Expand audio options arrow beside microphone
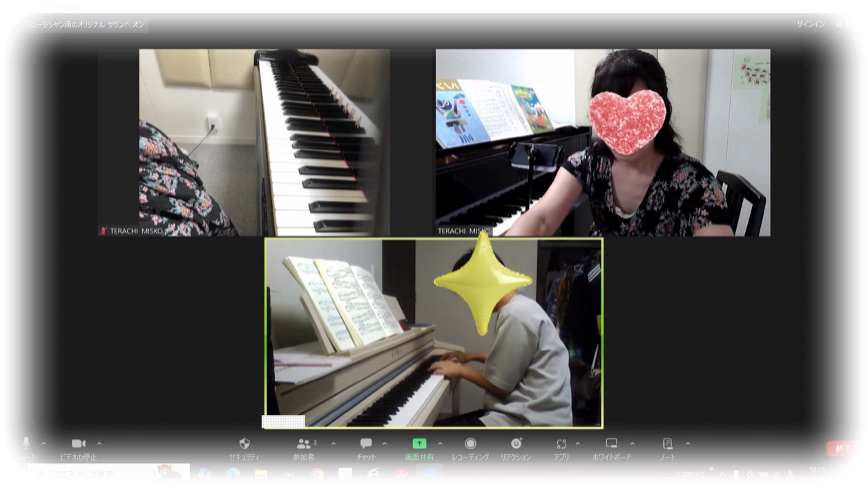 click(x=44, y=443)
